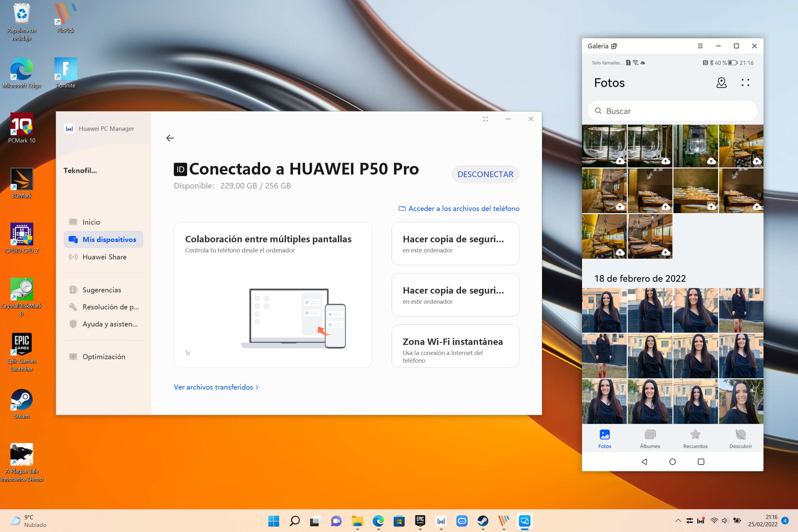Select the PicPick desktop shortcut
The image size is (798, 532).
66,19
